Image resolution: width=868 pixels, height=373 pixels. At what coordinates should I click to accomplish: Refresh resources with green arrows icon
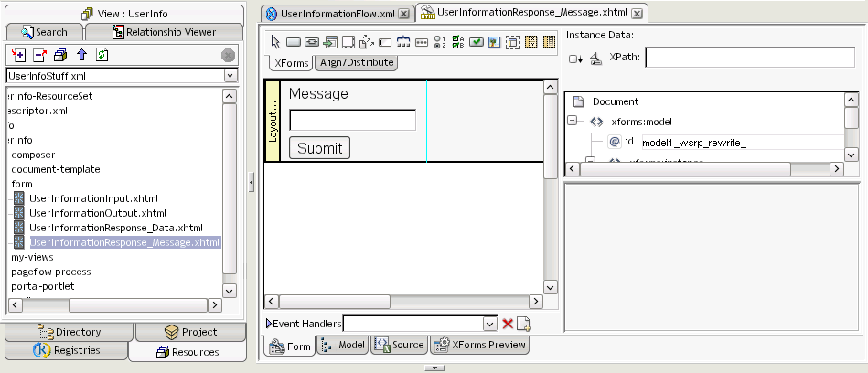(102, 56)
